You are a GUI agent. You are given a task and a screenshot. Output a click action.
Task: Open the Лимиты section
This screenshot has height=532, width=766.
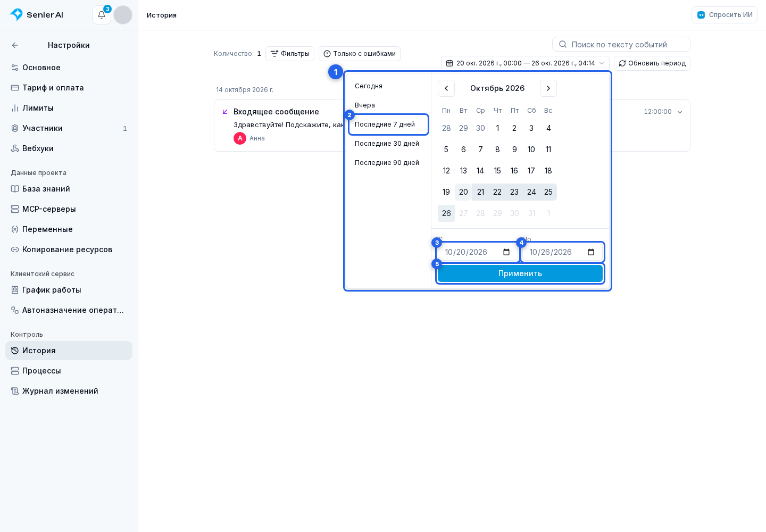pos(69,108)
